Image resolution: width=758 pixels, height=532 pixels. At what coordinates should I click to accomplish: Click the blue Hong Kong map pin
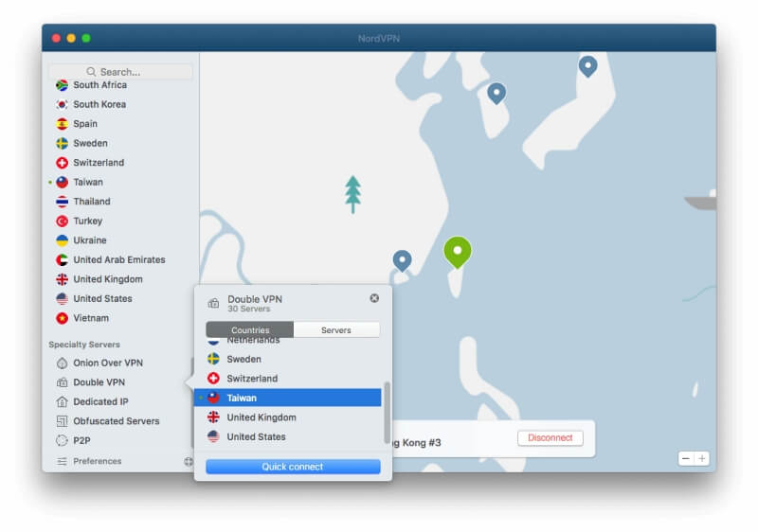click(x=402, y=260)
